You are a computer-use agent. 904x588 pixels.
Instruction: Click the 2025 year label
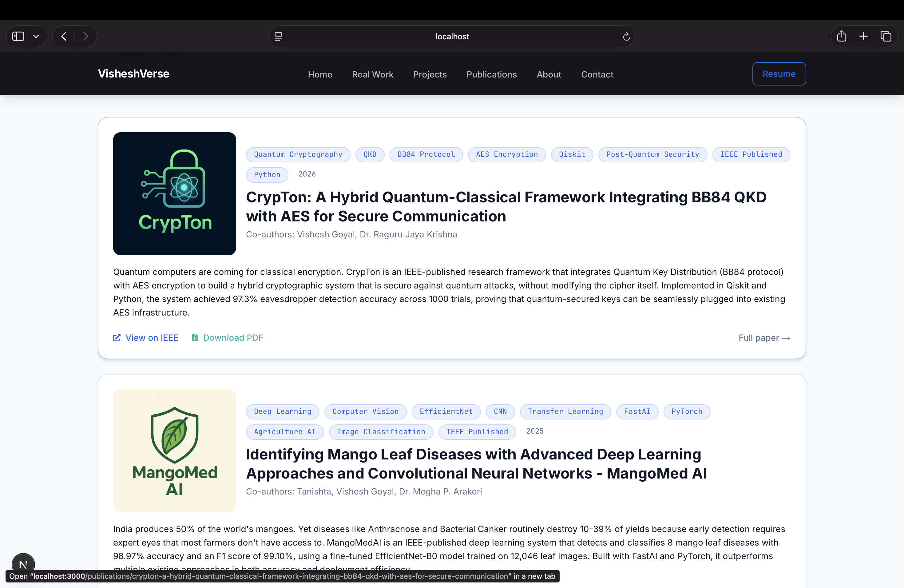(x=535, y=431)
